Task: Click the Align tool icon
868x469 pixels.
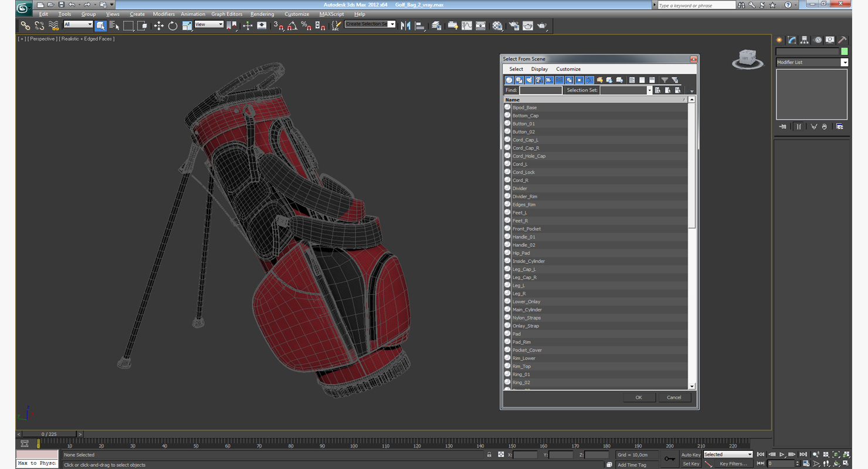Action: (x=420, y=26)
